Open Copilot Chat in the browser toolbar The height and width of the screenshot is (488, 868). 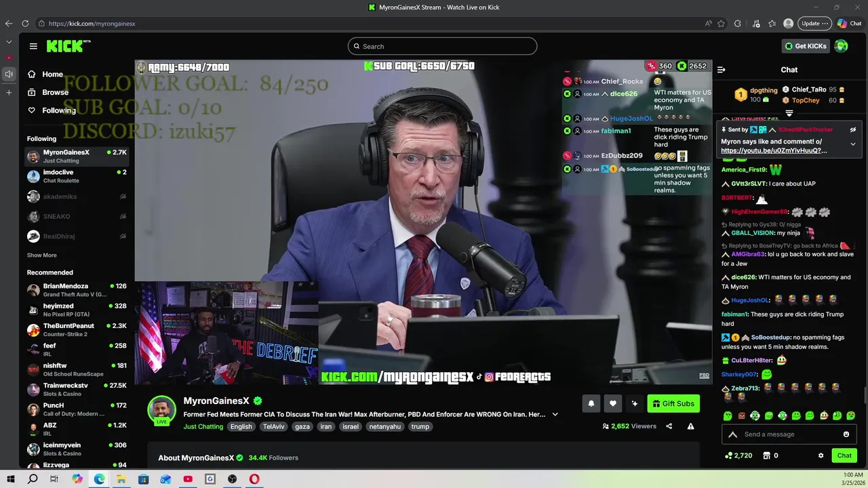coord(849,23)
